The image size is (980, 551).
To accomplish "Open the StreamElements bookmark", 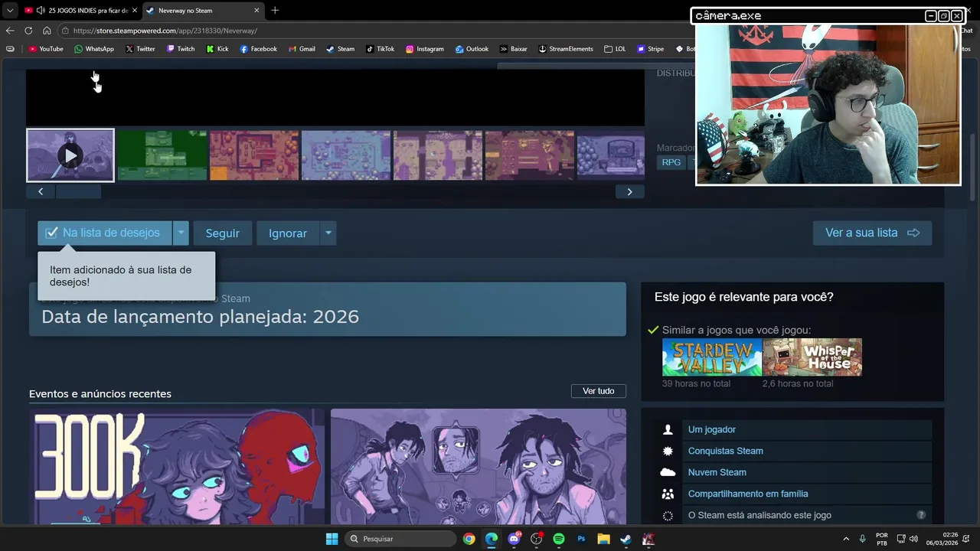I will tap(566, 49).
